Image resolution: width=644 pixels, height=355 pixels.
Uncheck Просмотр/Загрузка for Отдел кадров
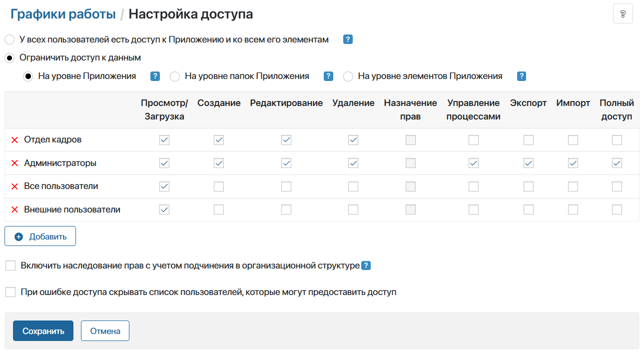point(164,140)
